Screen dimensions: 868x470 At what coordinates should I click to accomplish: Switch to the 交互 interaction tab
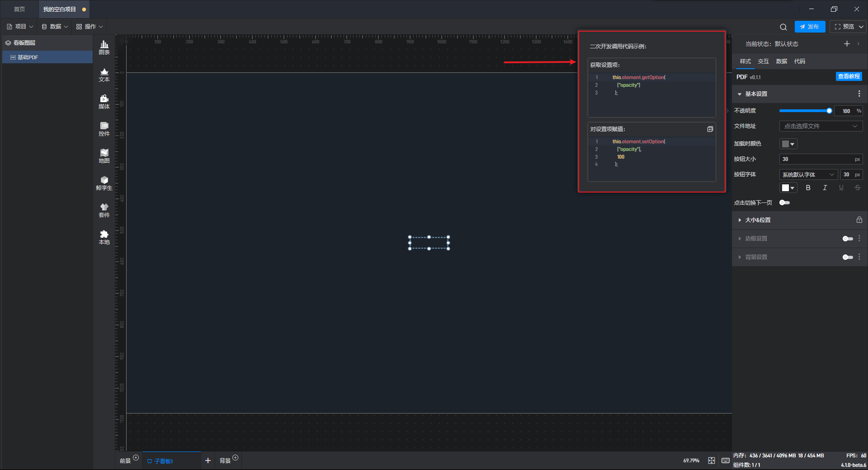pos(763,61)
